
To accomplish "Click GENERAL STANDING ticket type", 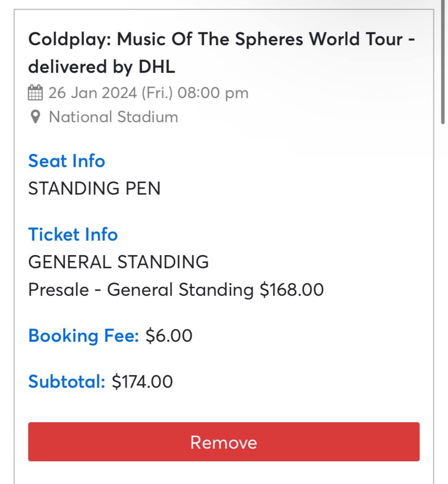I will pos(118,262).
